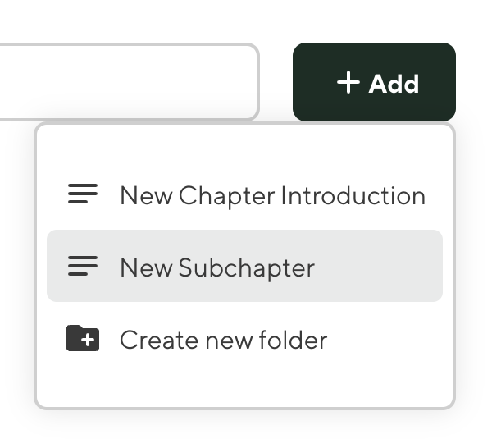Click the plus icon on Add button

pyautogui.click(x=348, y=82)
